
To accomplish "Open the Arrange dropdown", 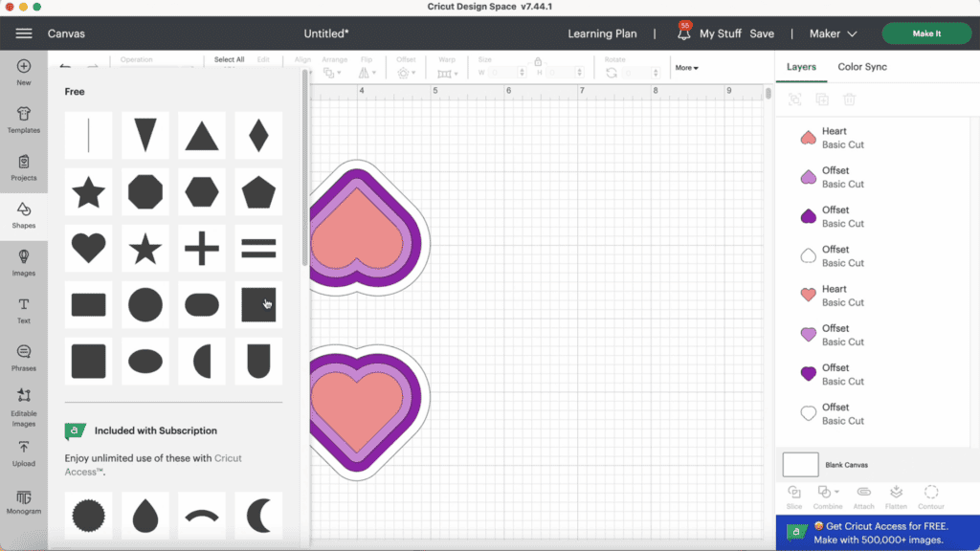I will click(x=332, y=73).
